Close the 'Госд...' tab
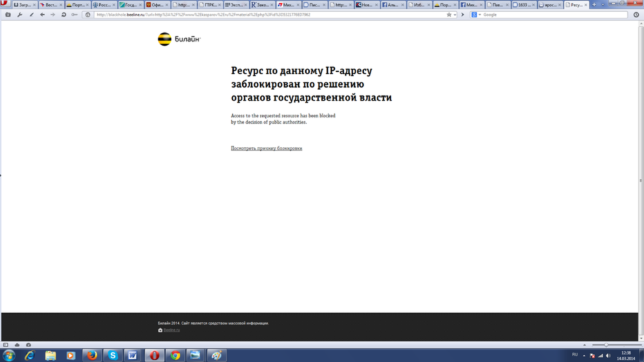Screen dimensions: 644x362 click(x=140, y=5)
